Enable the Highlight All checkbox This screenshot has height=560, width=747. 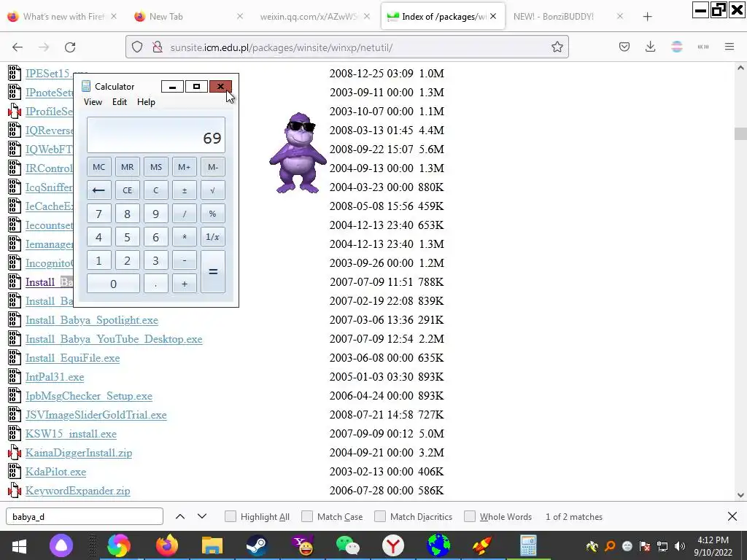coord(230,517)
